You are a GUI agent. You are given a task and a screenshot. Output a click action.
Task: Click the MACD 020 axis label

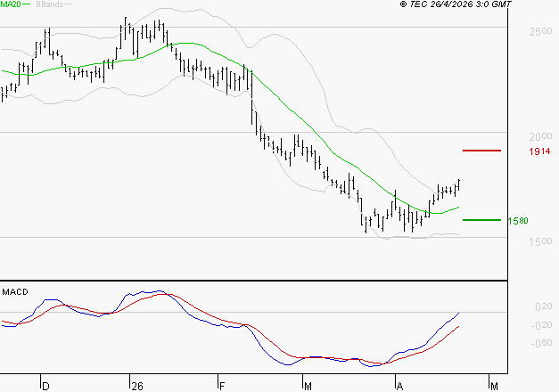pyautogui.click(x=543, y=306)
